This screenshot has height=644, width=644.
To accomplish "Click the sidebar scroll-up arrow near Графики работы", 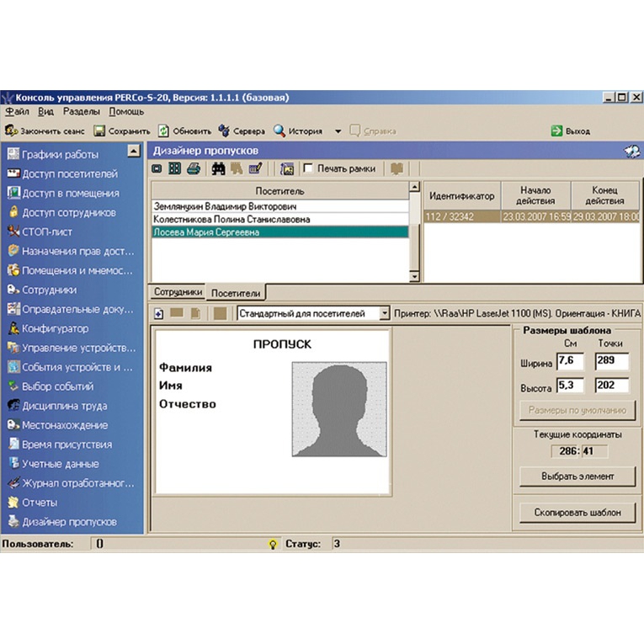I will pos(134,152).
